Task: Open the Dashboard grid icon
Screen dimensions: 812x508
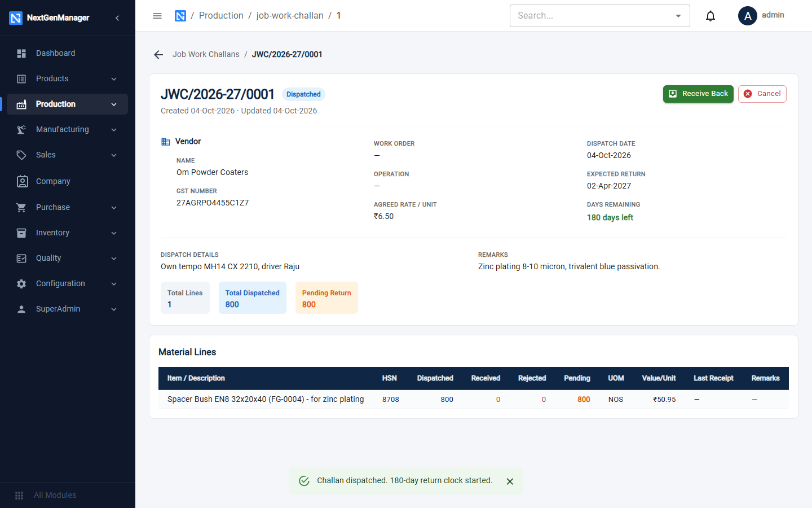Action: click(x=21, y=54)
